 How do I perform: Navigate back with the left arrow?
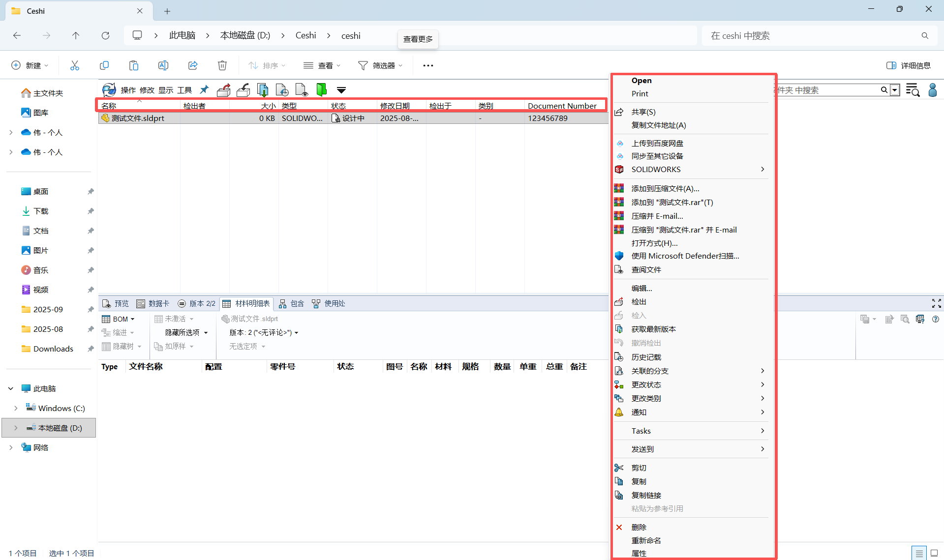pos(17,35)
